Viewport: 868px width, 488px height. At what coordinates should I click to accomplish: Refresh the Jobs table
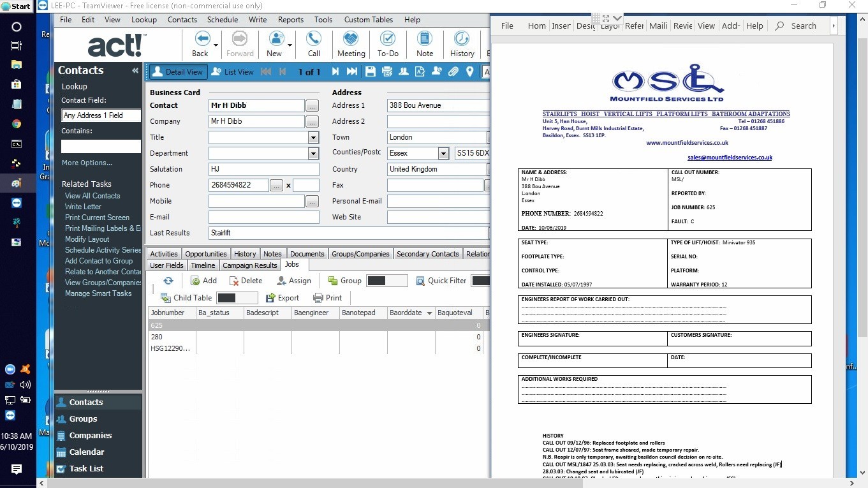point(168,281)
